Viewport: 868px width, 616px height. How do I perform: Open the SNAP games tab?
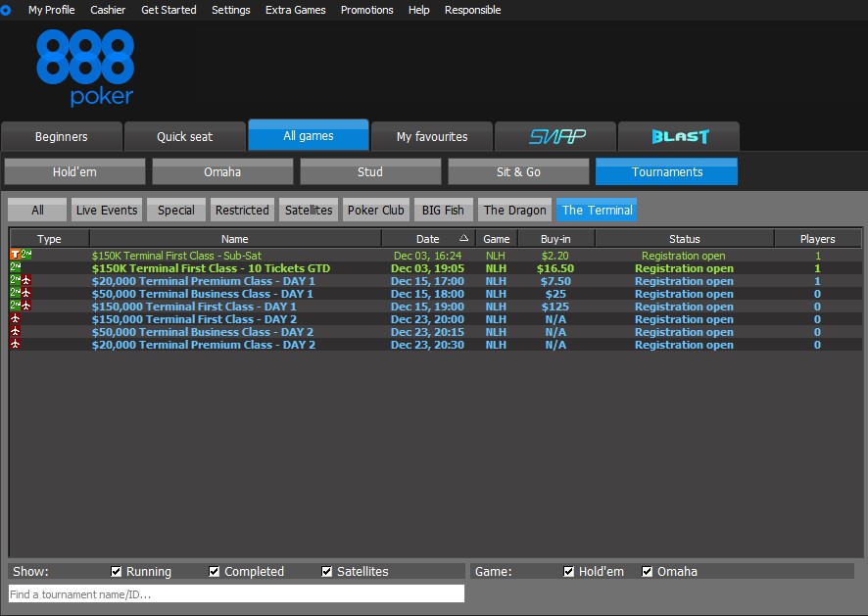(x=556, y=136)
